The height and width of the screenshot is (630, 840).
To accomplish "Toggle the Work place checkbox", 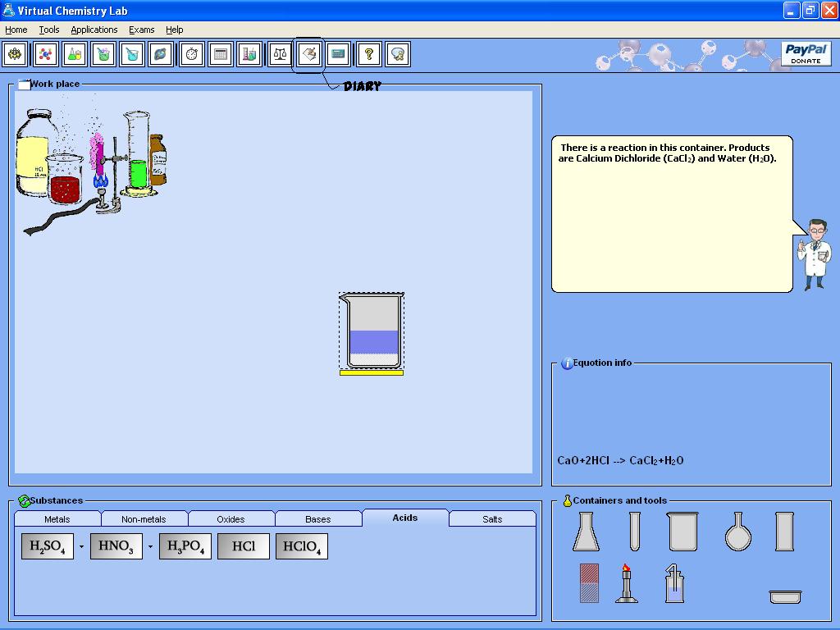I will (x=24, y=84).
